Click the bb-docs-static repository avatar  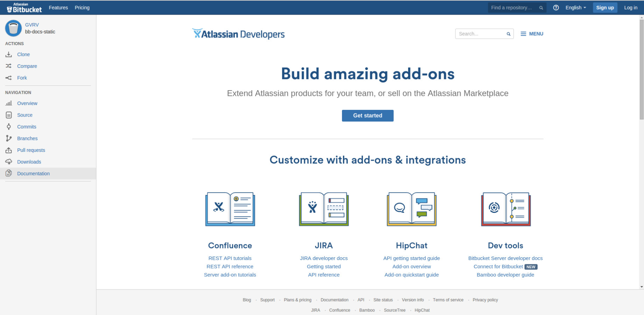tap(13, 28)
